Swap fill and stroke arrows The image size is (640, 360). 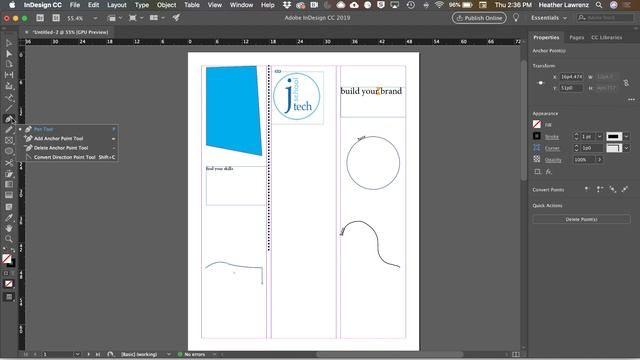pos(13,250)
